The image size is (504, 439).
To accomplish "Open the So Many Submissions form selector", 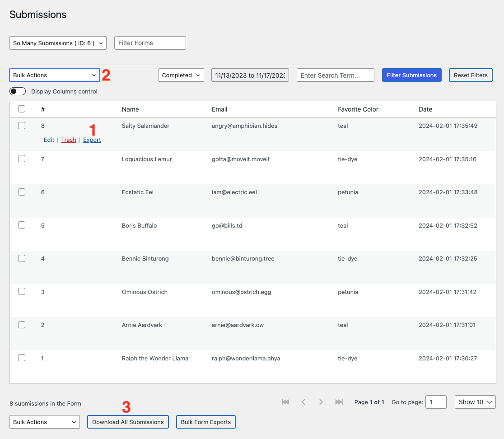I will point(58,43).
